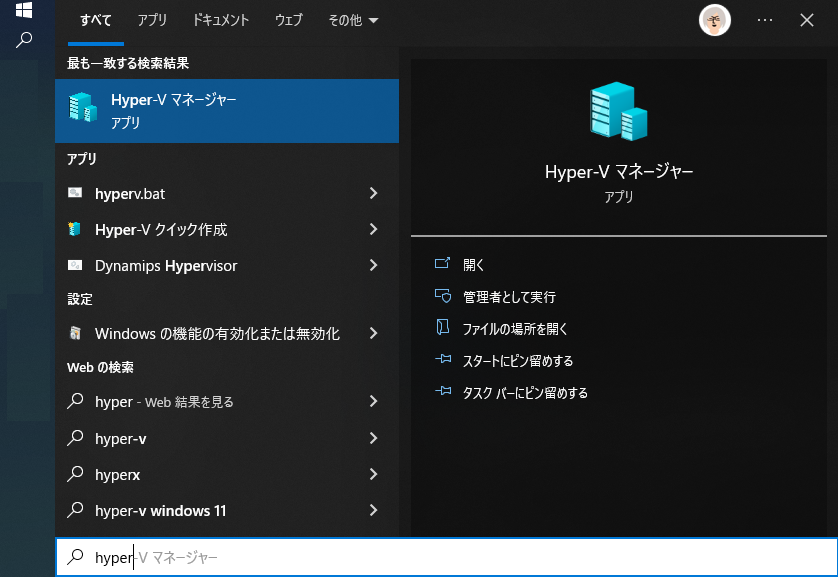Screen dimensions: 838x577
Task: Open the three-dot options menu
Action: pyautogui.click(x=765, y=20)
